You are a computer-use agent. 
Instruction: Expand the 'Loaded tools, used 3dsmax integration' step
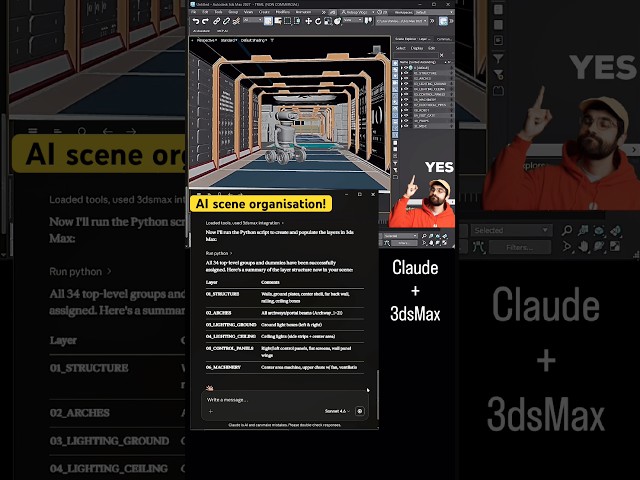[244, 223]
